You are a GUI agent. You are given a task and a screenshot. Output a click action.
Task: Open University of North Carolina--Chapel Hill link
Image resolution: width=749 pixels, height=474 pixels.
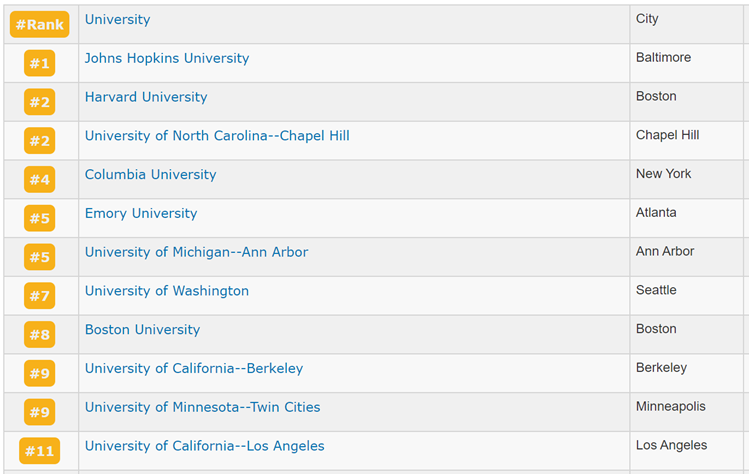pyautogui.click(x=217, y=136)
